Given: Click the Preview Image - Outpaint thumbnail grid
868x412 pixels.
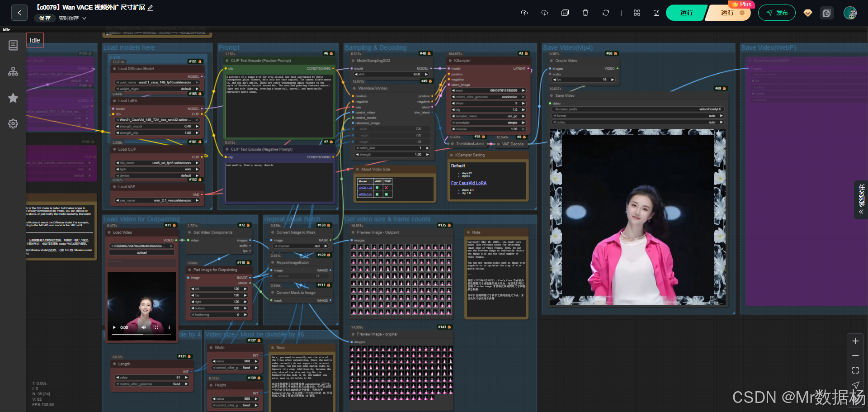Looking at the screenshot, I should click(x=401, y=279).
